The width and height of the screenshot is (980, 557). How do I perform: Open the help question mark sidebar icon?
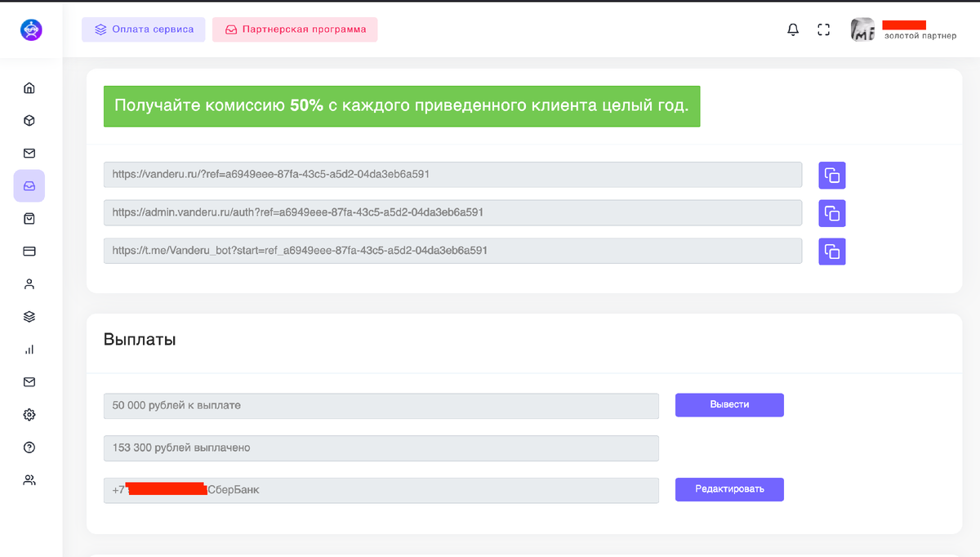[29, 448]
